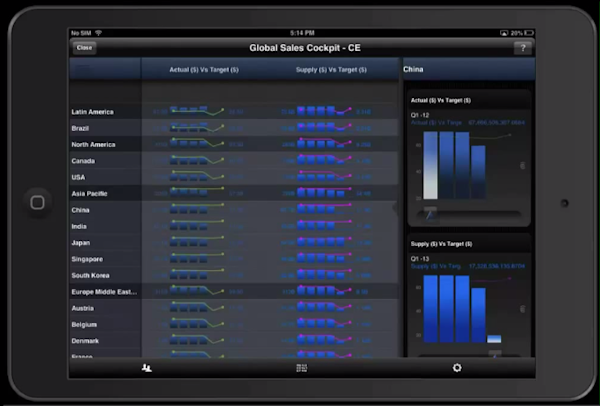Open settings gear in bottom bar
Screen dimensions: 600x406
coord(457,368)
